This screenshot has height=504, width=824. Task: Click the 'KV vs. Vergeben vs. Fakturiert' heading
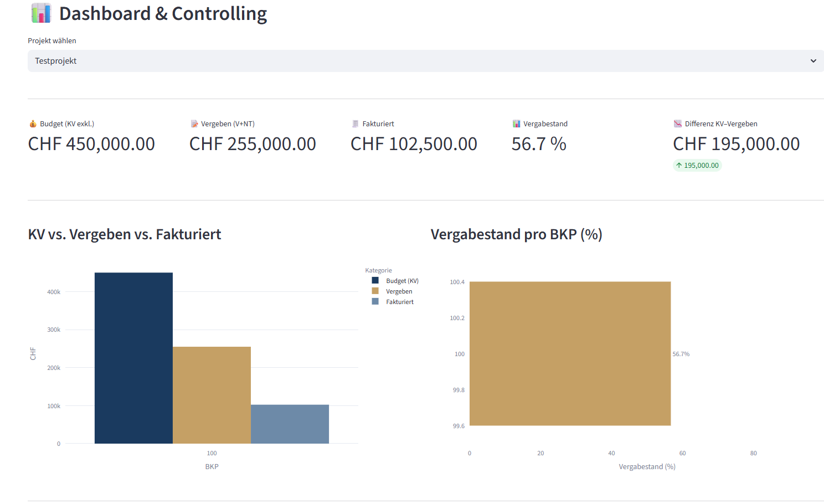[x=125, y=234]
